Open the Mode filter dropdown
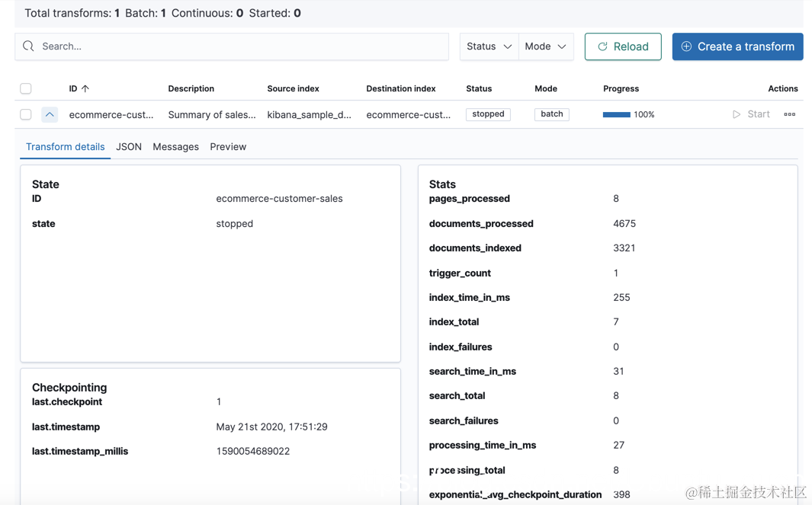Viewport: 812px width, 505px height. (545, 46)
